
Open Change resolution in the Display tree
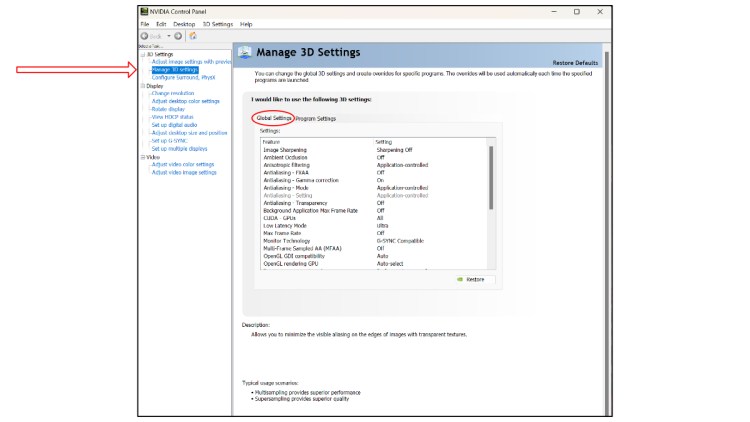(x=172, y=93)
